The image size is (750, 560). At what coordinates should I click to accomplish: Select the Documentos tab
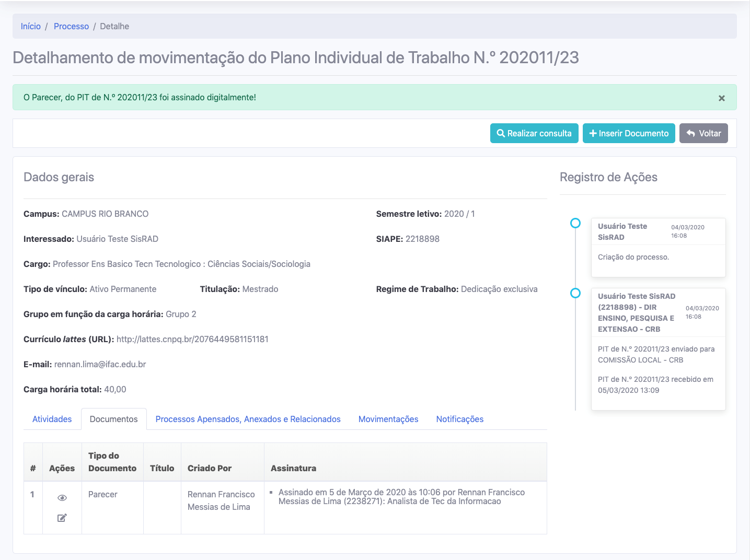(x=113, y=419)
